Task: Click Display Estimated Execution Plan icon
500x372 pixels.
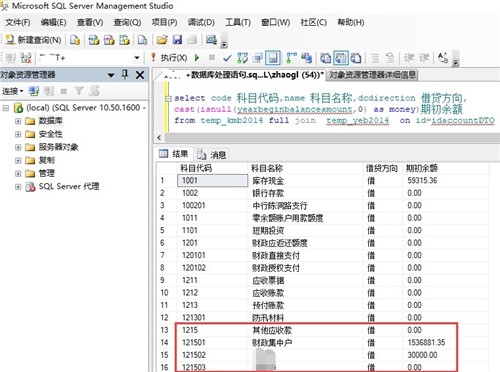Action: pyautogui.click(x=242, y=58)
